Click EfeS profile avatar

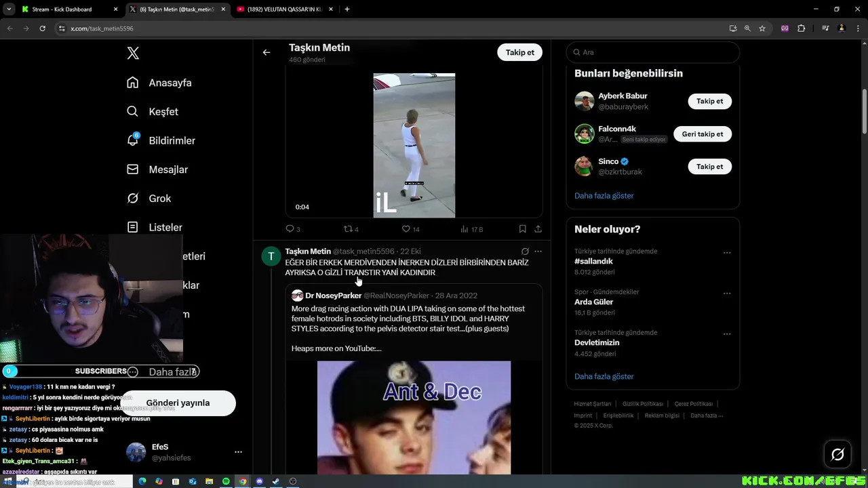point(136,452)
